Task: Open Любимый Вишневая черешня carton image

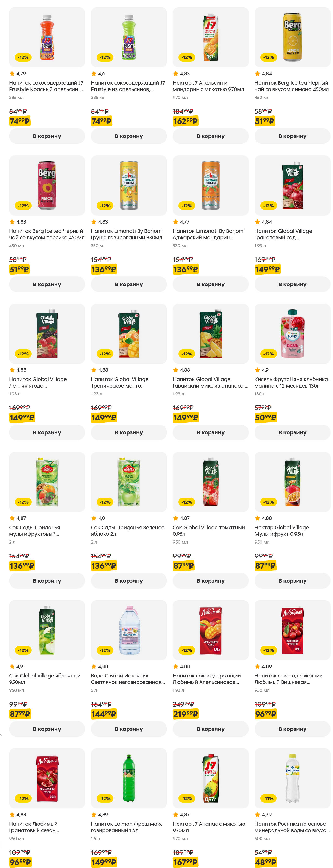Action: tap(292, 630)
